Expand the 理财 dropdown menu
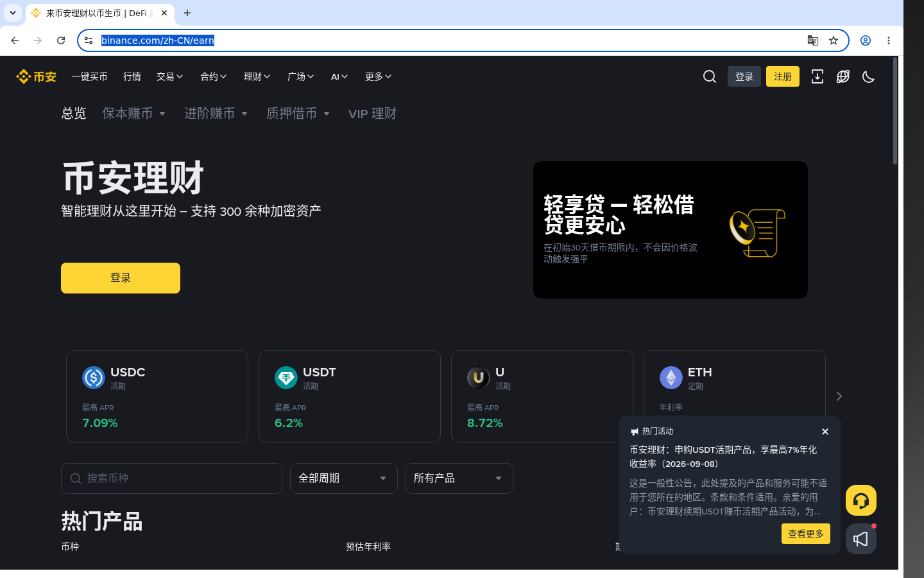The height and width of the screenshot is (578, 924). [x=257, y=76]
